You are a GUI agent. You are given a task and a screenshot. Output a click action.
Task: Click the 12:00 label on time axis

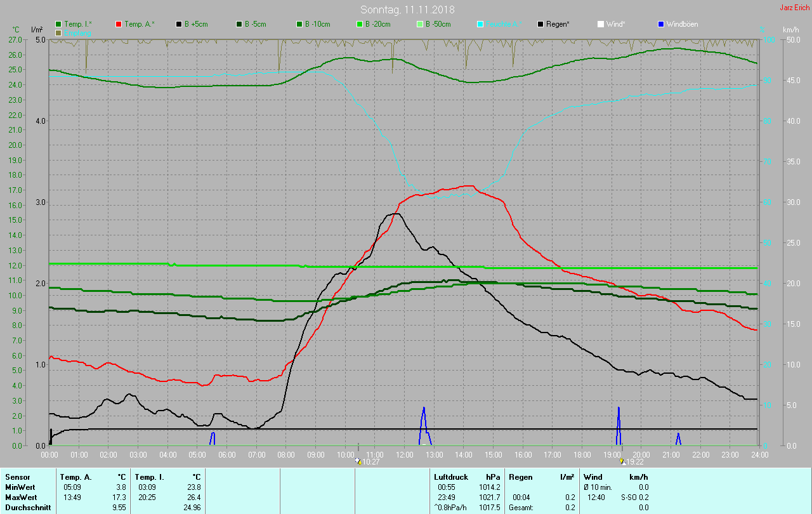(x=404, y=454)
